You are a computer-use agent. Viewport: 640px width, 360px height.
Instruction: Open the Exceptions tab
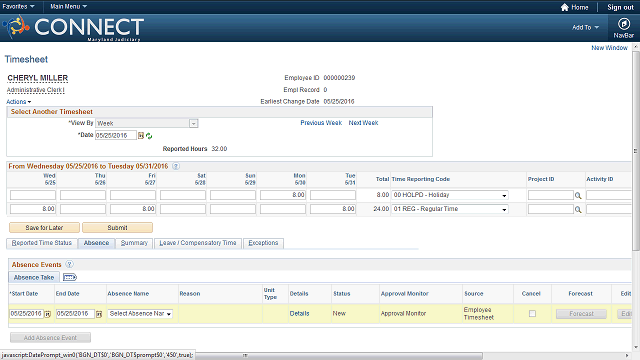pyautogui.click(x=263, y=243)
